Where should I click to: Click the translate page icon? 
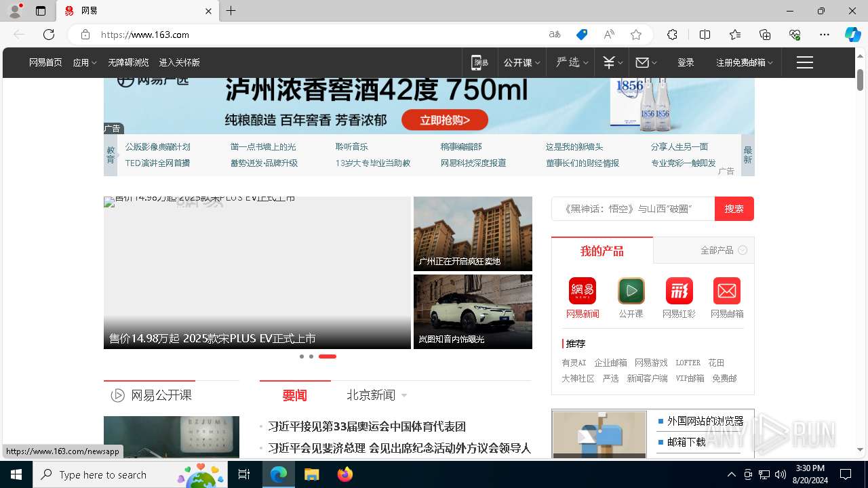[555, 35]
